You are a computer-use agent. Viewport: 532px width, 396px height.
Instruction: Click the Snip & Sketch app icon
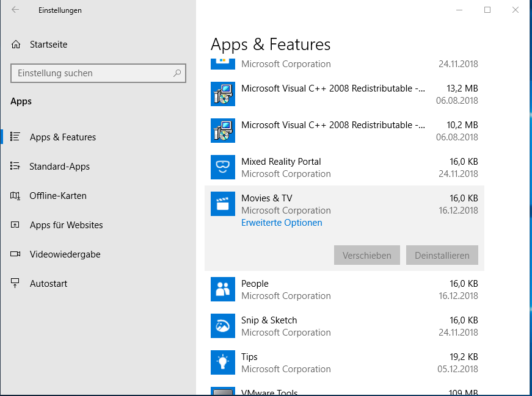222,326
